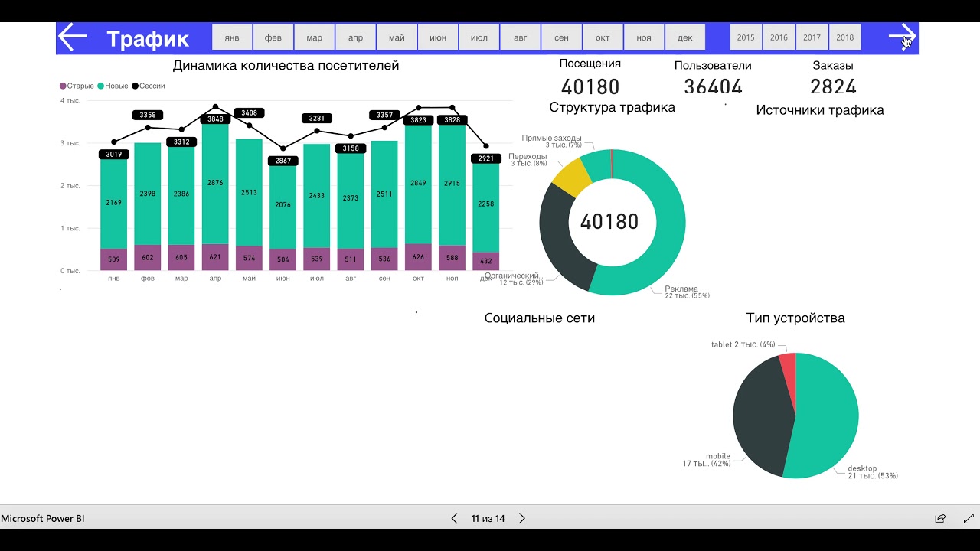
Task: Click янв session label 3019
Action: (113, 155)
